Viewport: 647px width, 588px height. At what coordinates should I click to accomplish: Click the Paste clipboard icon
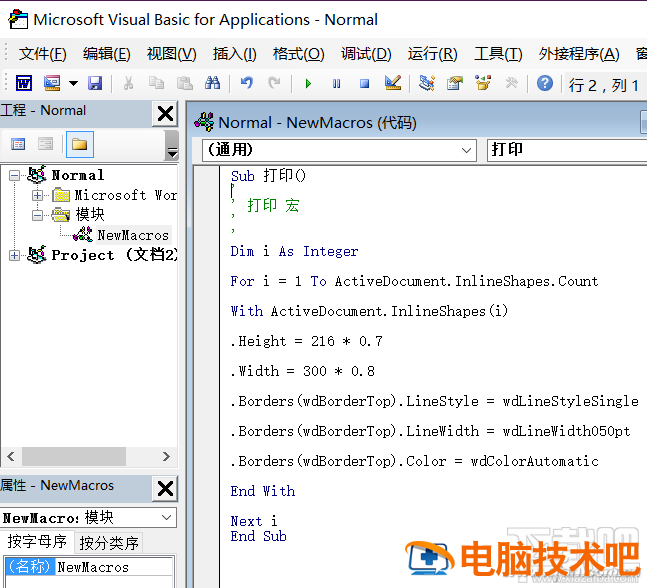184,83
